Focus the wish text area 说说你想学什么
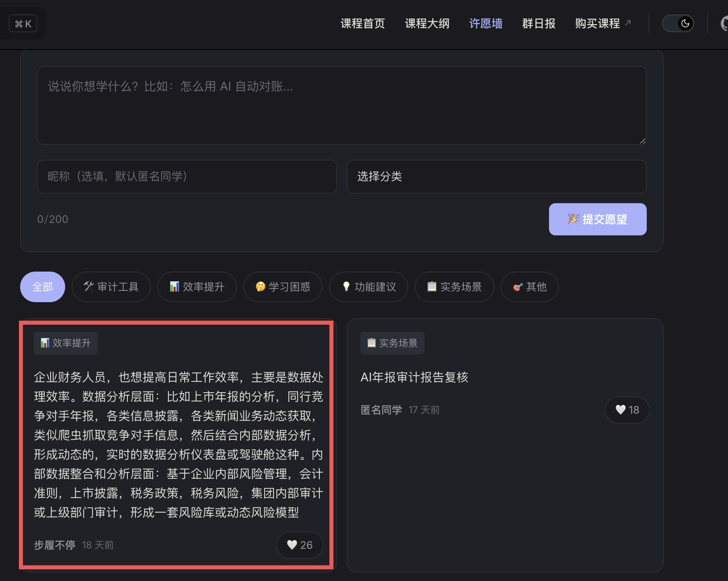 (x=341, y=105)
